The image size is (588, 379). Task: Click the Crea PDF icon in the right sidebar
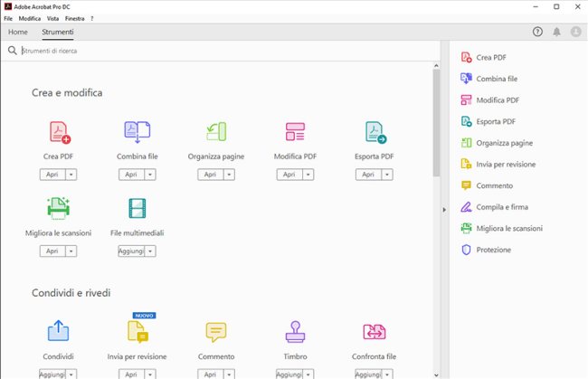pos(466,57)
